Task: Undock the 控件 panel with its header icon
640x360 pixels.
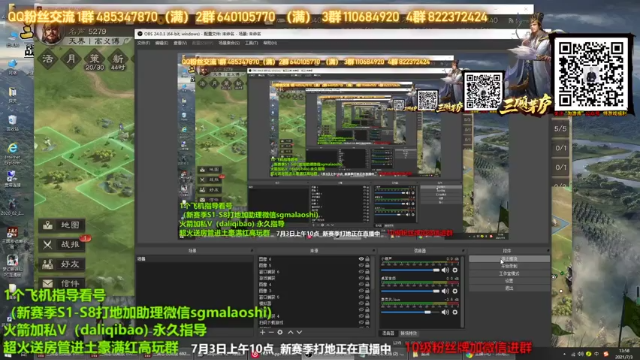Action: tap(548, 251)
